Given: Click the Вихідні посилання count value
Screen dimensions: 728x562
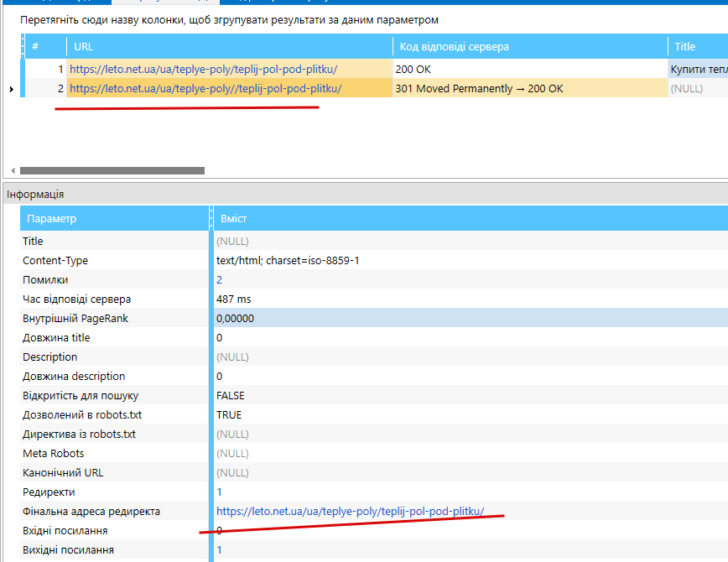Looking at the screenshot, I should pos(219,550).
